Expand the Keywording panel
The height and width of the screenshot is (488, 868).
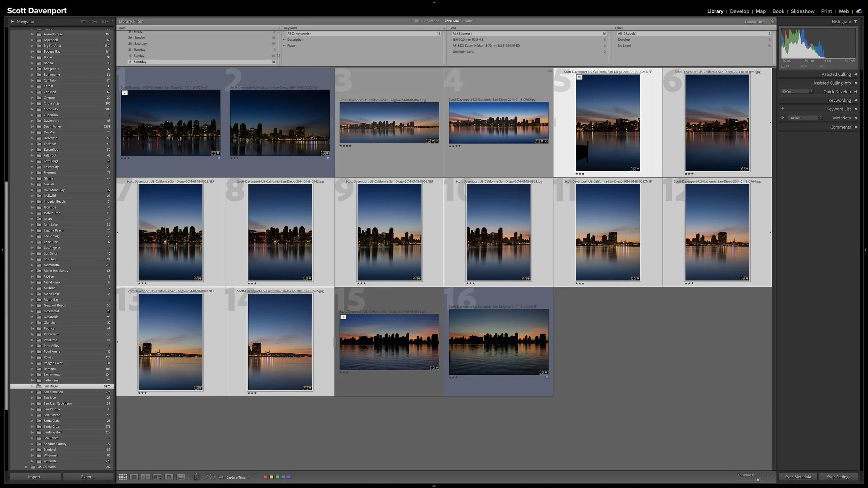[855, 100]
